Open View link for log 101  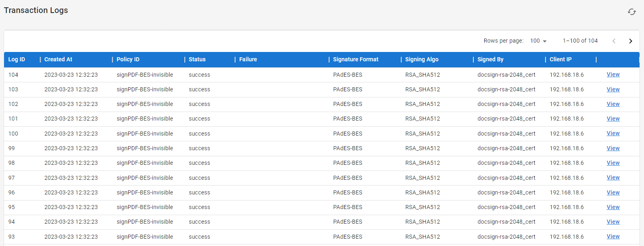(x=613, y=119)
